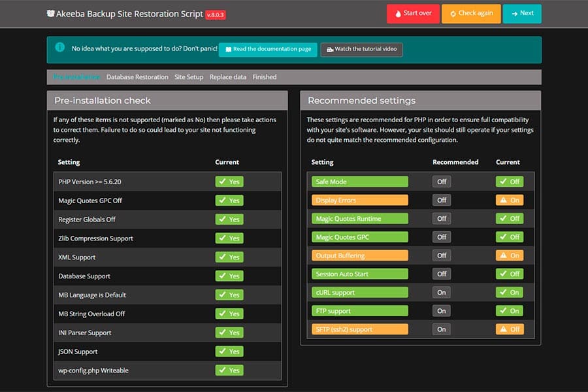Screen dimensions: 588x392
Task: Click the Session Auto Start label
Action: pyautogui.click(x=360, y=274)
